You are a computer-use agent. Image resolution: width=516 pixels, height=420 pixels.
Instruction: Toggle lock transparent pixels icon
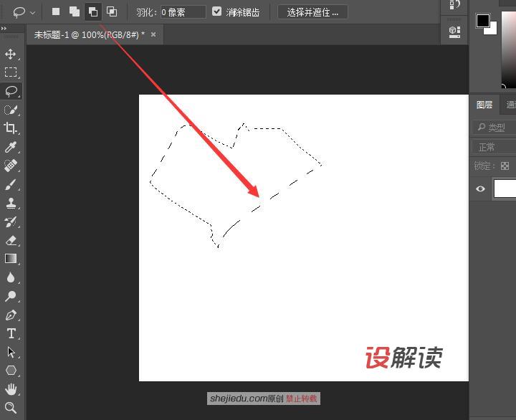coord(505,166)
